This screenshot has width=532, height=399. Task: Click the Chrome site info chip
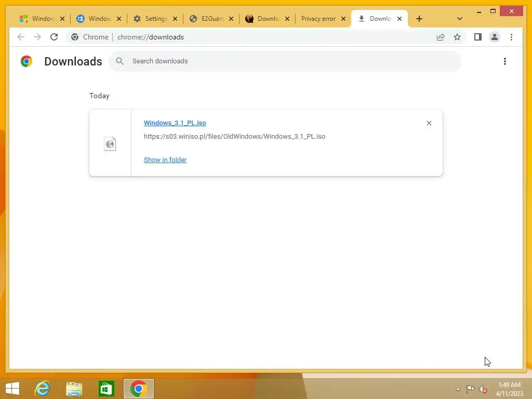[x=90, y=37]
